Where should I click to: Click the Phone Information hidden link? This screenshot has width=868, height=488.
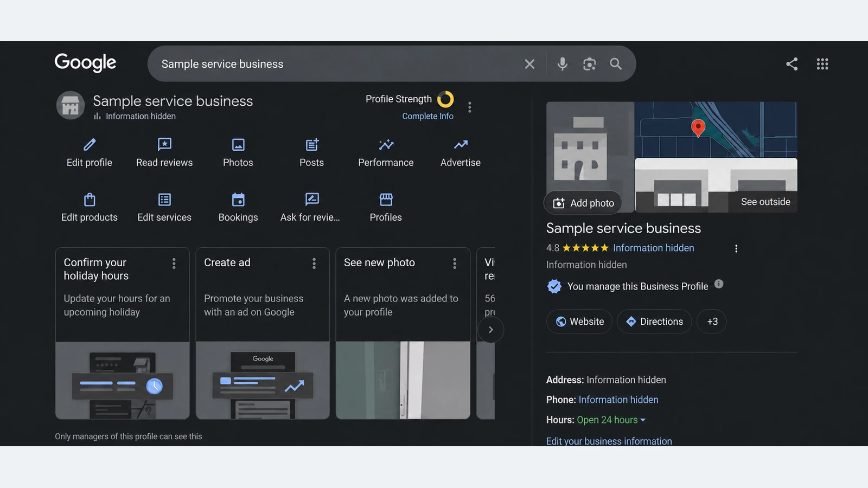618,400
